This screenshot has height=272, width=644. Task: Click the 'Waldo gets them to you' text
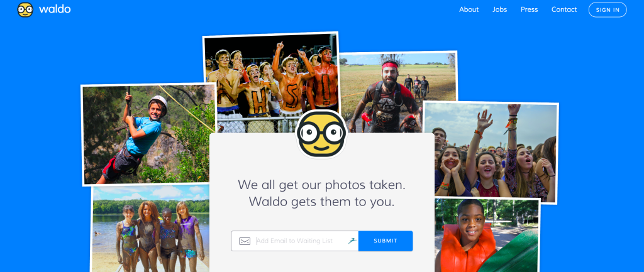(321, 202)
